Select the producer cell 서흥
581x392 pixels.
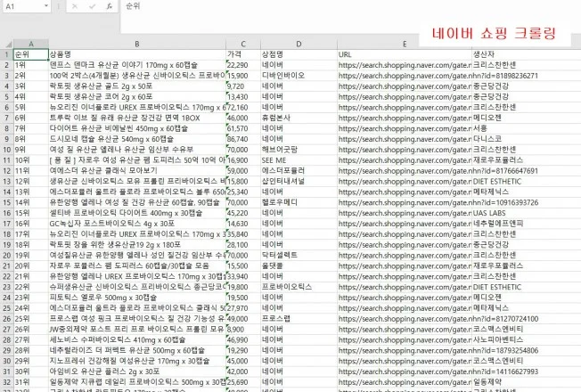pos(526,128)
